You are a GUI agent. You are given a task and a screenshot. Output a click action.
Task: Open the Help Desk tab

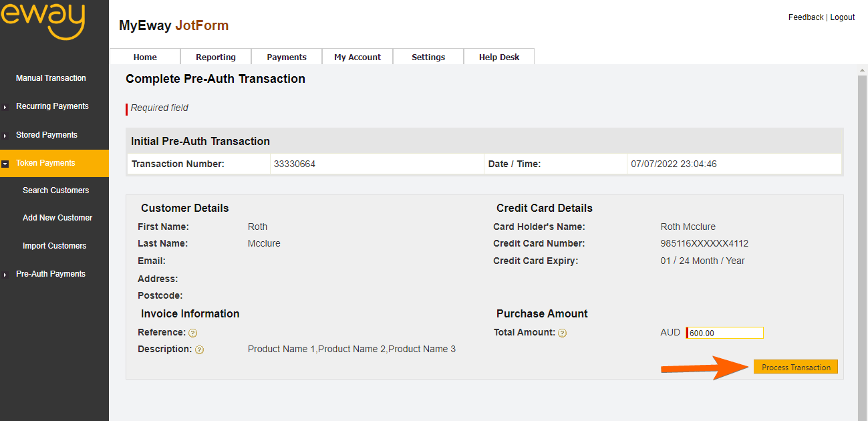(x=499, y=57)
